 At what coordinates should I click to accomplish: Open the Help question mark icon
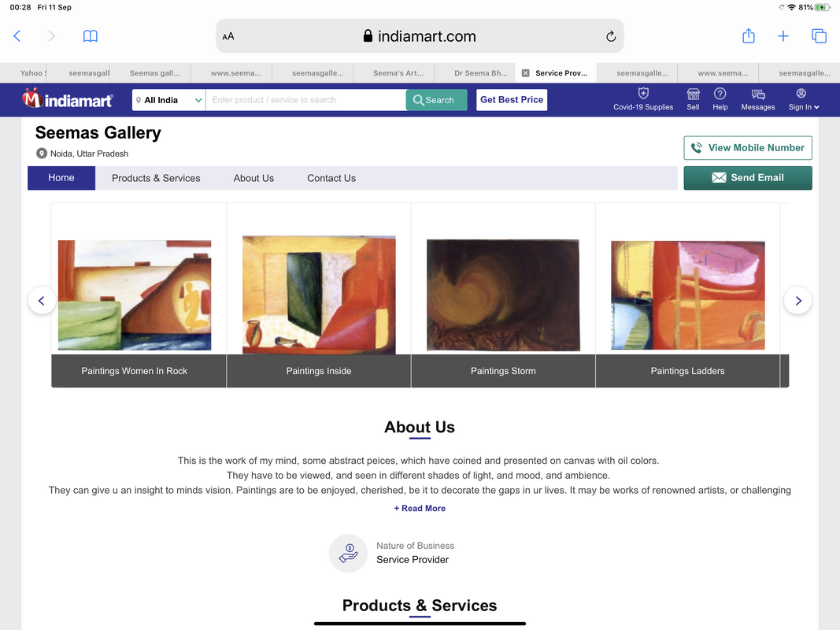(720, 94)
